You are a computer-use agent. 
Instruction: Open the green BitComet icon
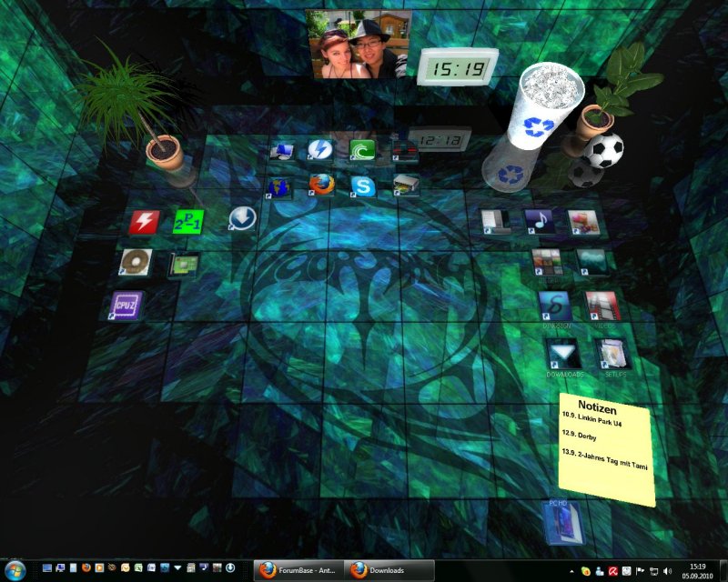tap(362, 150)
